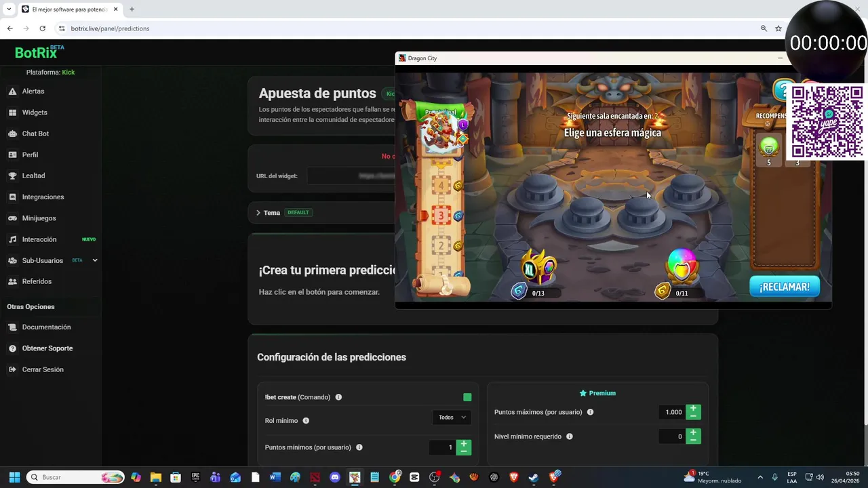Decrease Nivel mínimo requerido with minus
The image size is (868, 488).
(x=693, y=441)
